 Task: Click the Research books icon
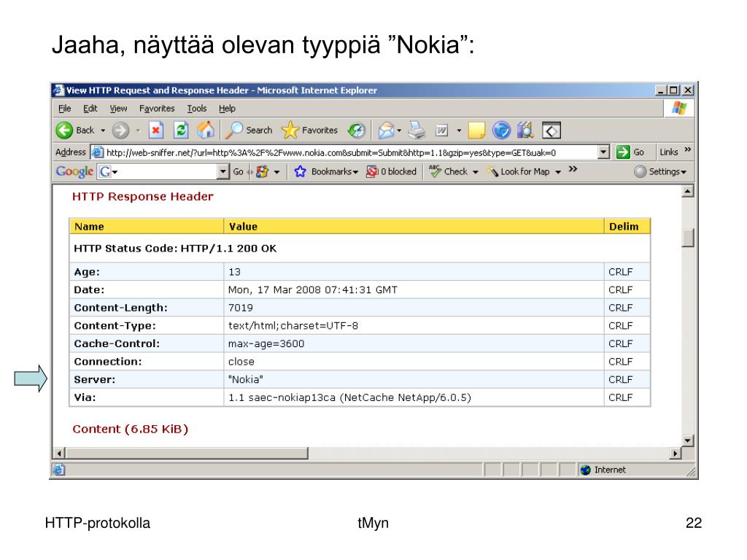click(525, 130)
